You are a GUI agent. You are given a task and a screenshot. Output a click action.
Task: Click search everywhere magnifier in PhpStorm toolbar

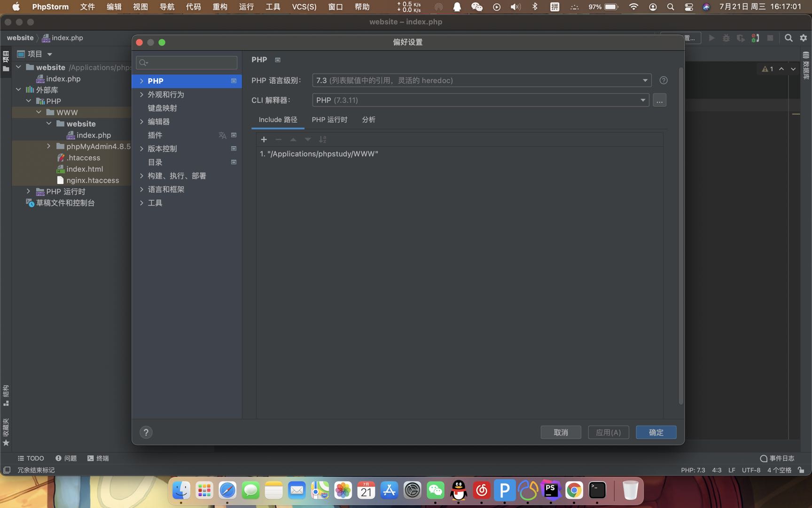tap(789, 38)
